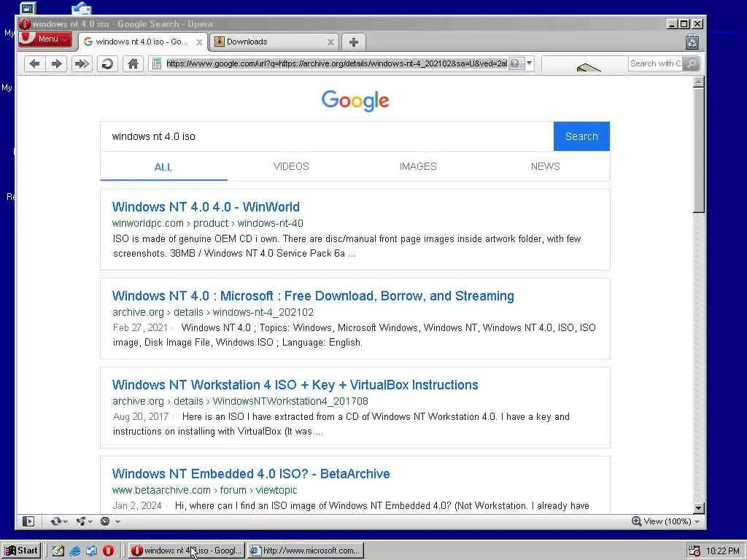Click the question mark badge in the address bar

516,63
